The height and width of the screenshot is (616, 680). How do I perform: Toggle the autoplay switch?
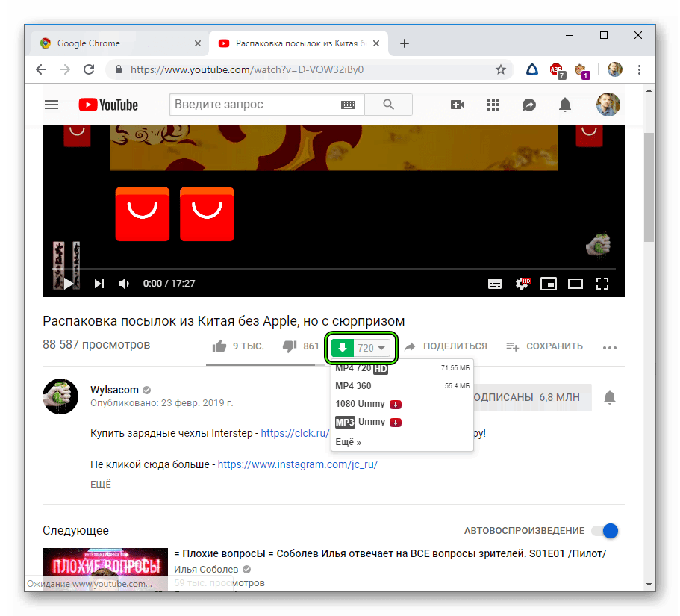(605, 531)
